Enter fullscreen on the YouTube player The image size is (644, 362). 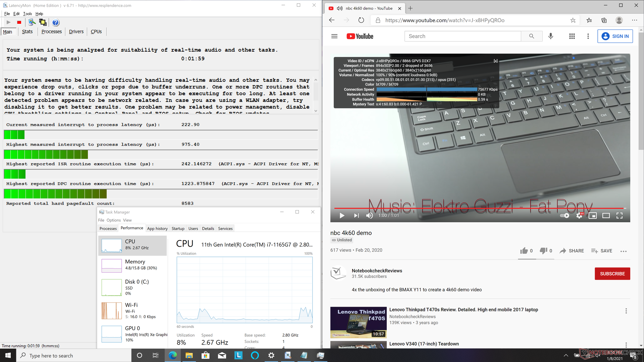click(619, 216)
